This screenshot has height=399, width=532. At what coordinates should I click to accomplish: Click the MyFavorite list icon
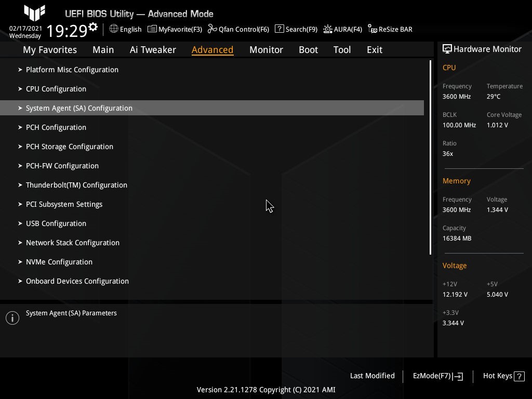pyautogui.click(x=152, y=29)
